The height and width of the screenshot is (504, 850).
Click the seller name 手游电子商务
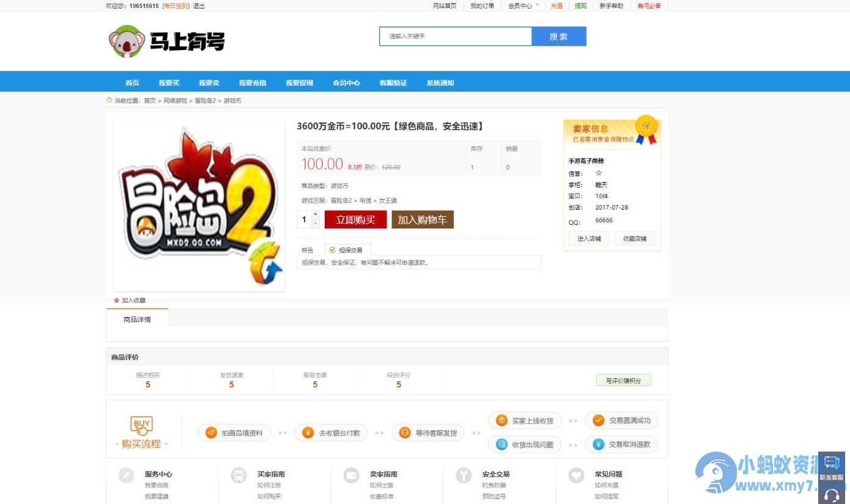[586, 161]
